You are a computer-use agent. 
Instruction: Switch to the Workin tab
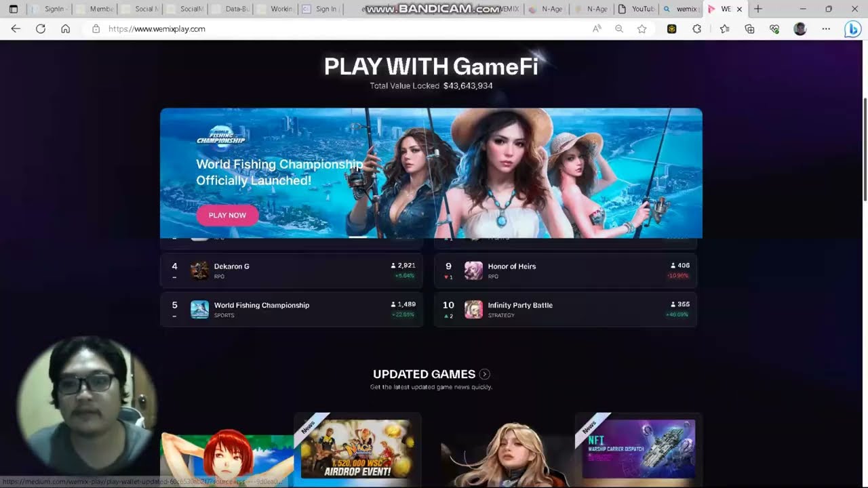point(275,9)
